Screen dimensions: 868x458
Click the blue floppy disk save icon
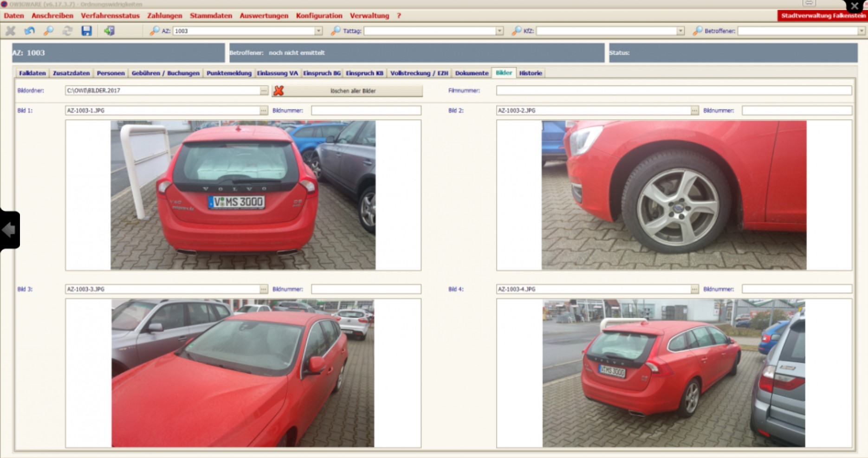[86, 31]
